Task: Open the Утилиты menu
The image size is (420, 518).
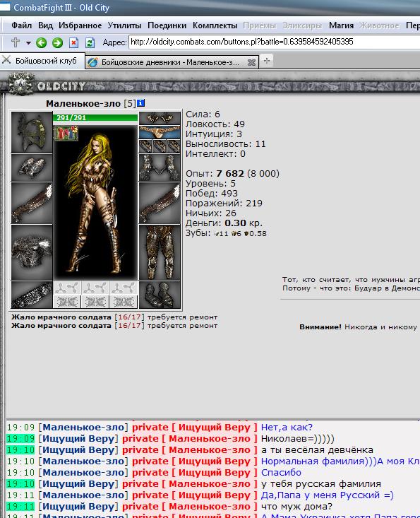Action: [124, 25]
